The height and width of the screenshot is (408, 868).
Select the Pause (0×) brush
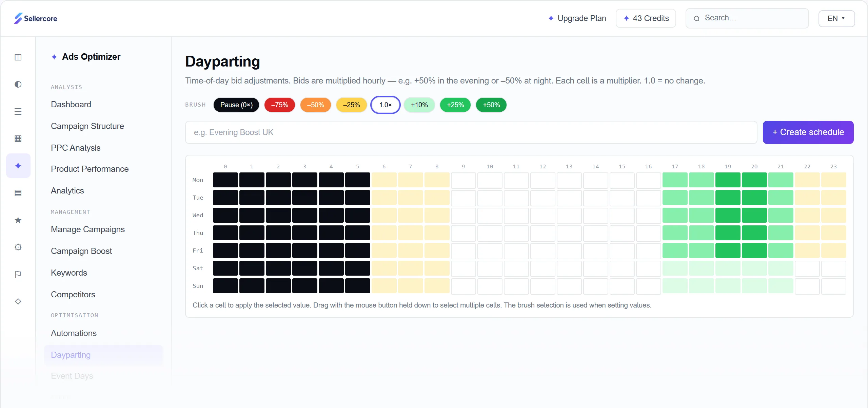[x=236, y=105]
